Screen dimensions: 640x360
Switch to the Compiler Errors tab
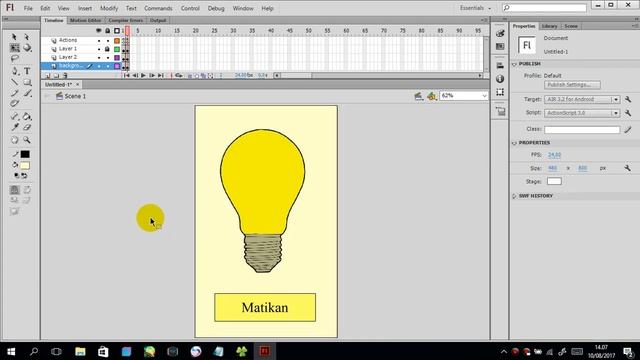pyautogui.click(x=126, y=20)
